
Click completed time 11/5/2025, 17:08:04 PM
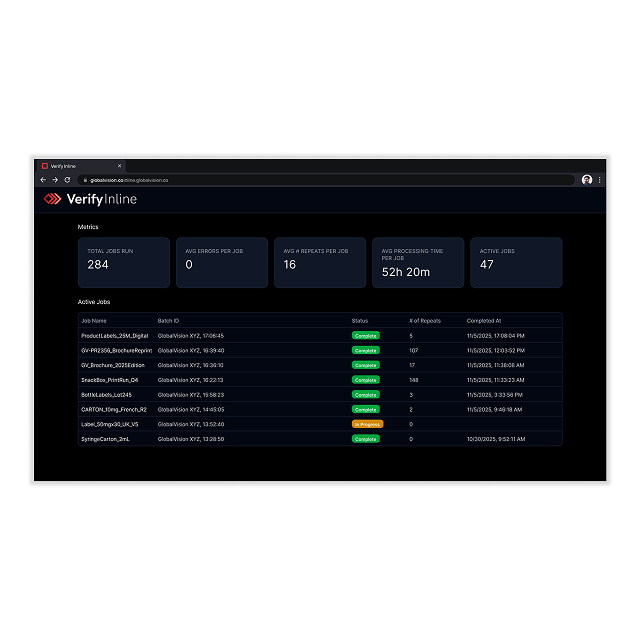point(496,336)
